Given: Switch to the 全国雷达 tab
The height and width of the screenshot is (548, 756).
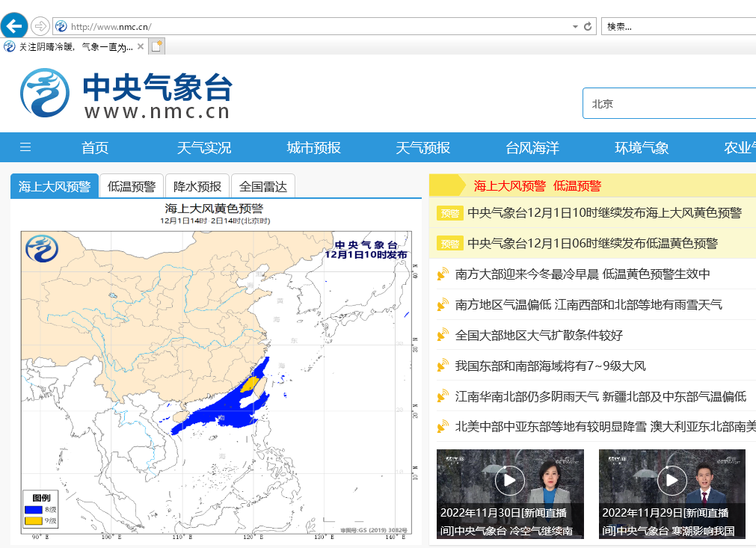Looking at the screenshot, I should tap(262, 186).
